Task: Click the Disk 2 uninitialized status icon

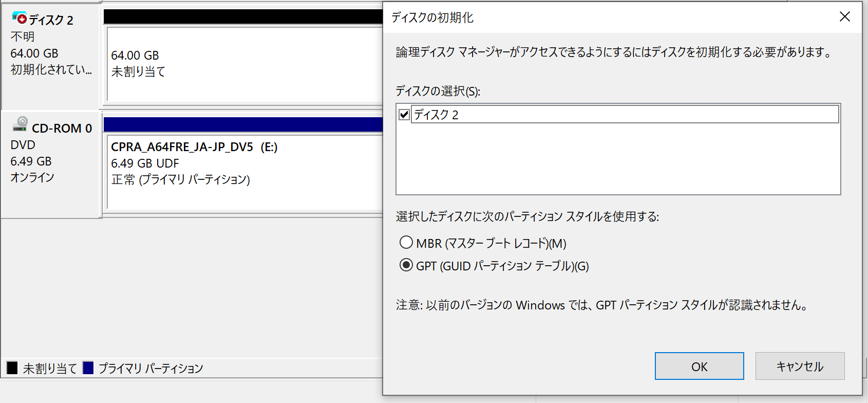Action: pos(19,18)
